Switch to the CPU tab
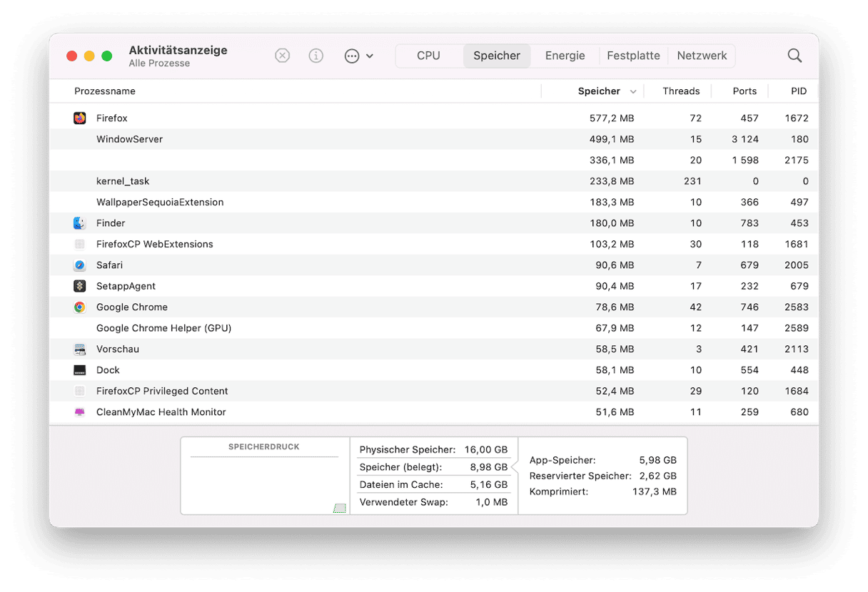Image resolution: width=868 pixels, height=592 pixels. click(x=428, y=56)
